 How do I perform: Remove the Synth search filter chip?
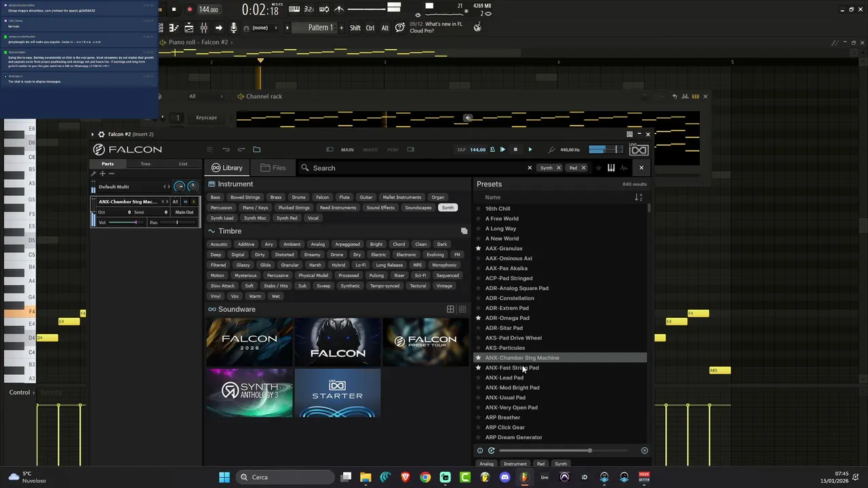pos(559,168)
